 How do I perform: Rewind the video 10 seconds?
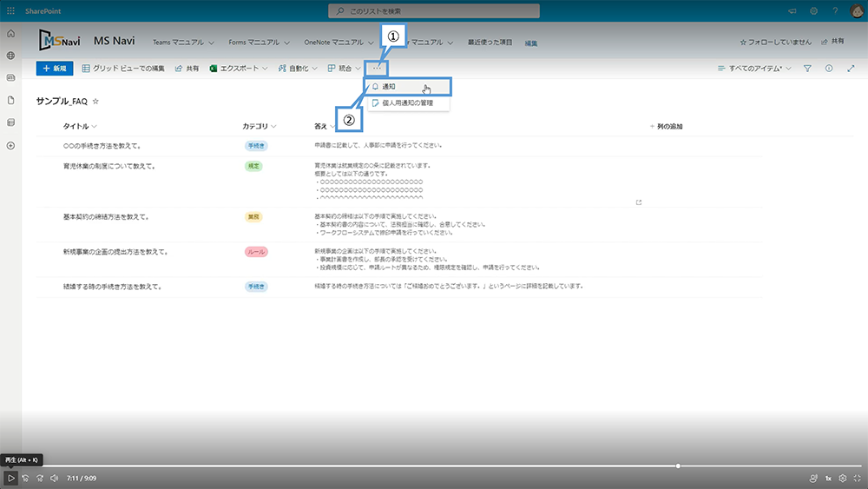tap(25, 478)
